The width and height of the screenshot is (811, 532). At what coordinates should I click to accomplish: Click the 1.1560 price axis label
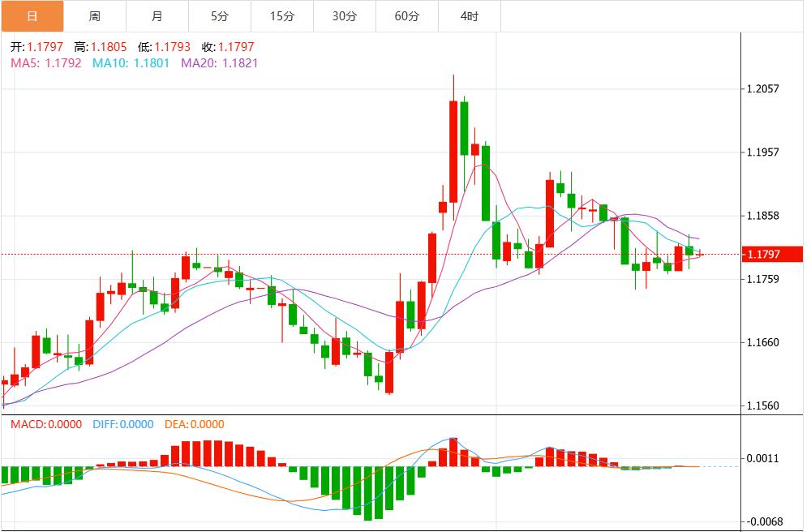point(762,405)
